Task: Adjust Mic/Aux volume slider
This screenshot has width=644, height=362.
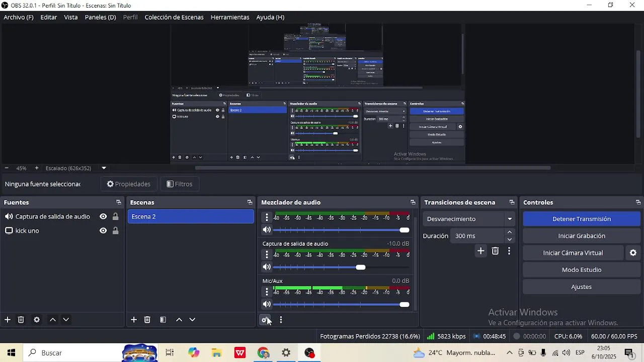Action: point(341,305)
